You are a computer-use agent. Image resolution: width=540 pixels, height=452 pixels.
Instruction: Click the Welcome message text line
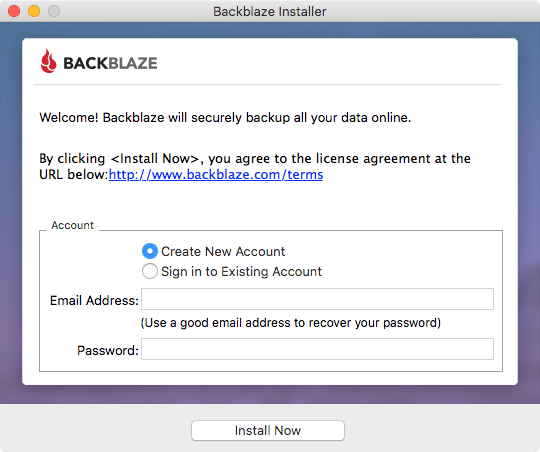click(225, 117)
